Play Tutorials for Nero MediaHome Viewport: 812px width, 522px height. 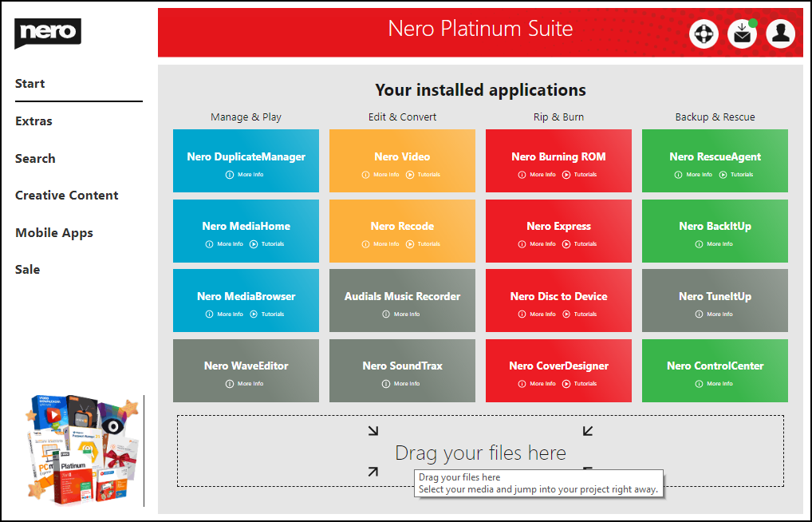point(266,244)
